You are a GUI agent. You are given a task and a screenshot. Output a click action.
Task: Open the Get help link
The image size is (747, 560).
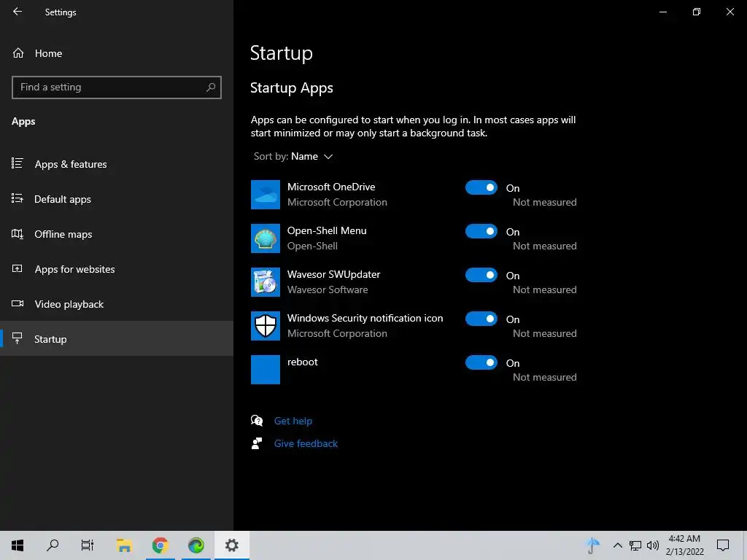point(293,421)
